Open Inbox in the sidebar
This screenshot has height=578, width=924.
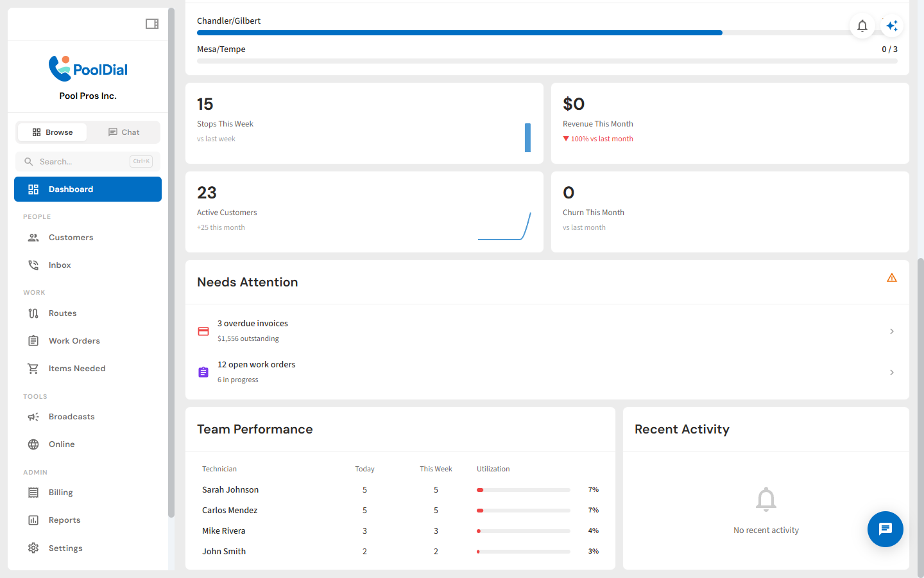pos(88,265)
